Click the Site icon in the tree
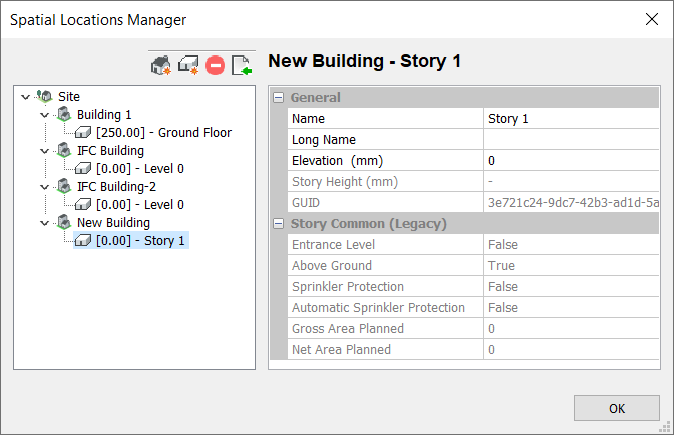Screen dimensions: 674x435 (x=44, y=96)
